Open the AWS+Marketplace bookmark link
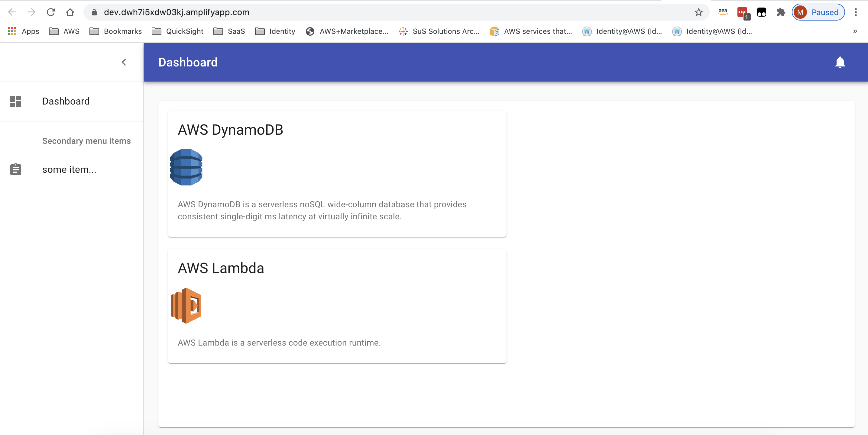This screenshot has width=868, height=435. [347, 31]
